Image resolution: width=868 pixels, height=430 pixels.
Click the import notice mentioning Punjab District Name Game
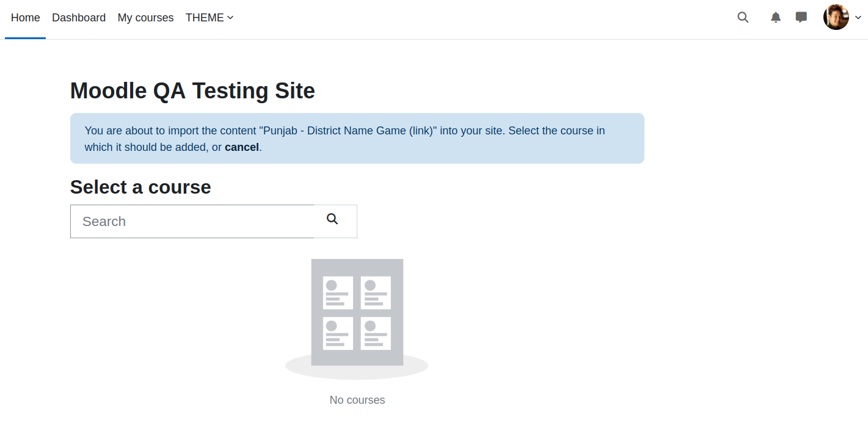357,138
